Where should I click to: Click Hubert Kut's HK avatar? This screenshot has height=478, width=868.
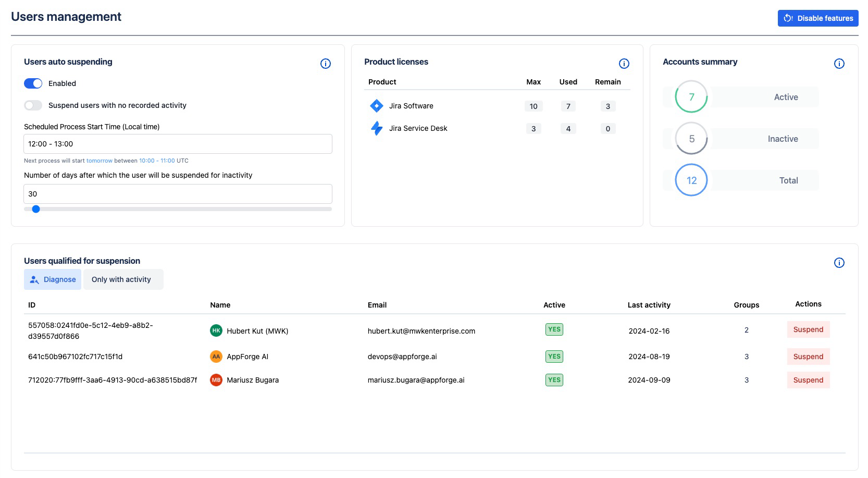coord(216,330)
